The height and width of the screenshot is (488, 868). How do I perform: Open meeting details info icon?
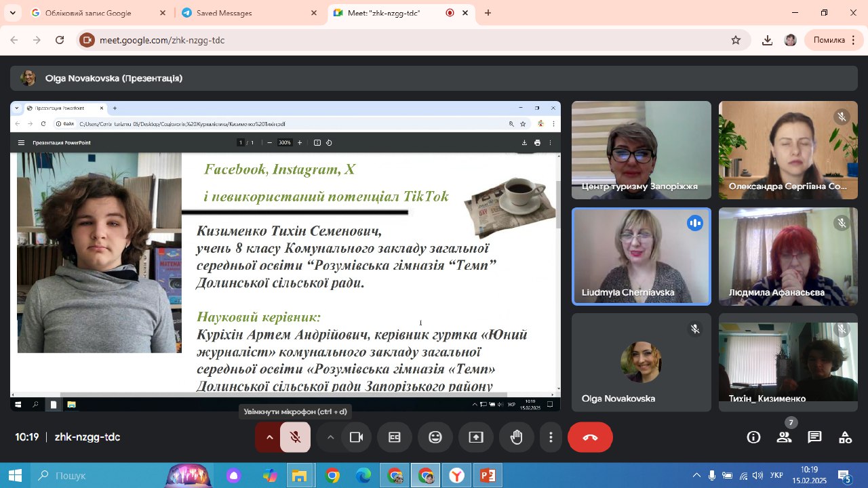753,437
